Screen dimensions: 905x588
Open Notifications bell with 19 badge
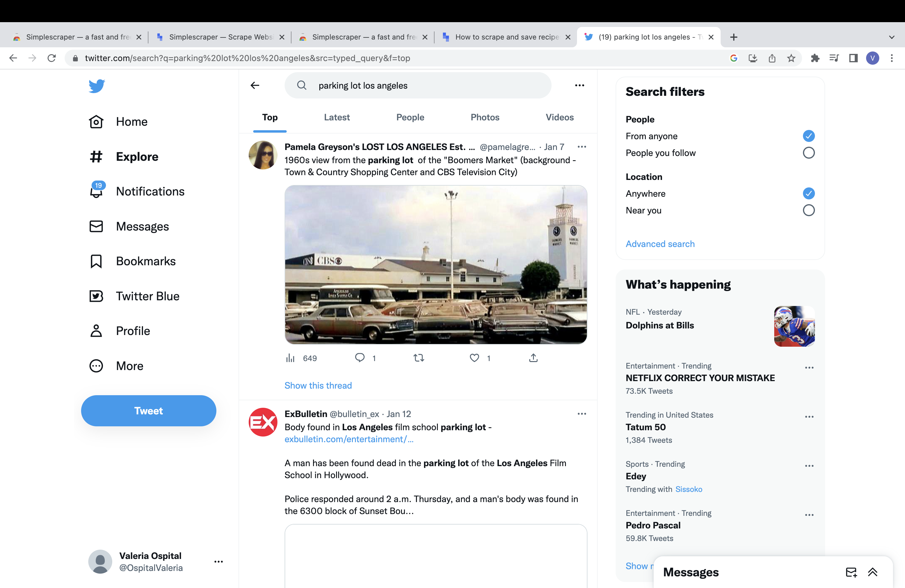pos(97,191)
